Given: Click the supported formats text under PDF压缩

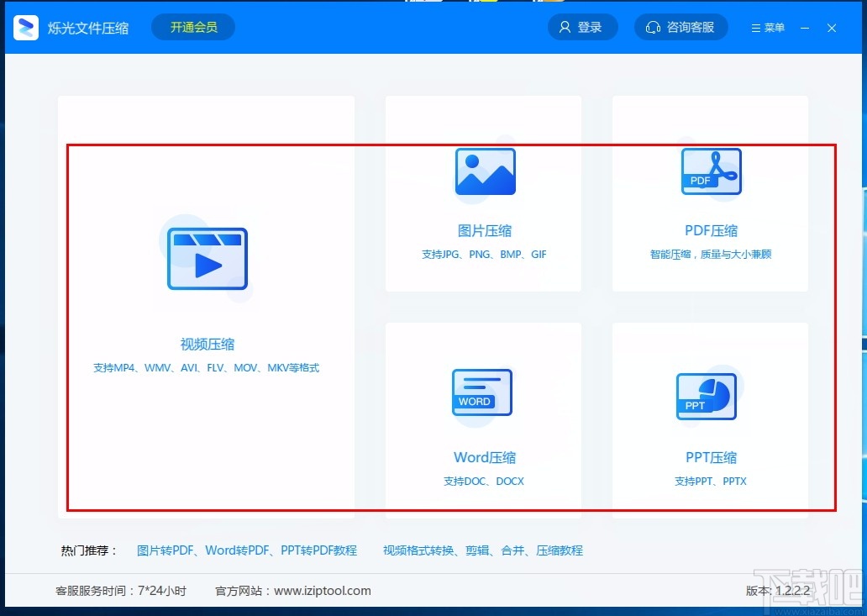Looking at the screenshot, I should pos(711,254).
